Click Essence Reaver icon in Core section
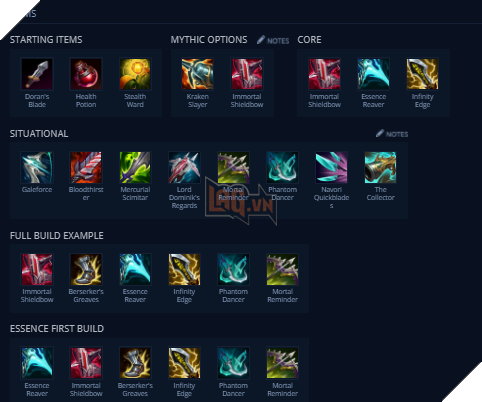Viewport: 482px width, 402px height. click(373, 74)
